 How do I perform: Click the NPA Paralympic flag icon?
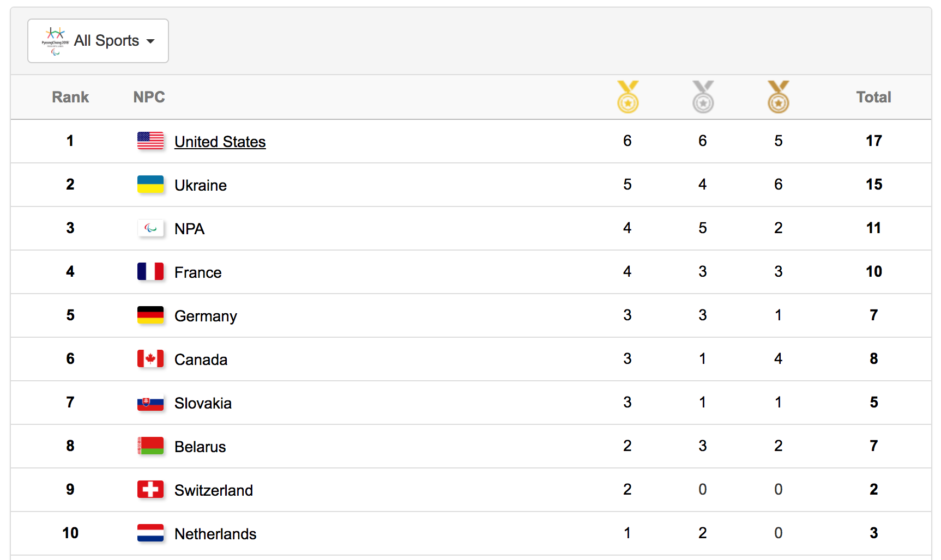pos(150,228)
